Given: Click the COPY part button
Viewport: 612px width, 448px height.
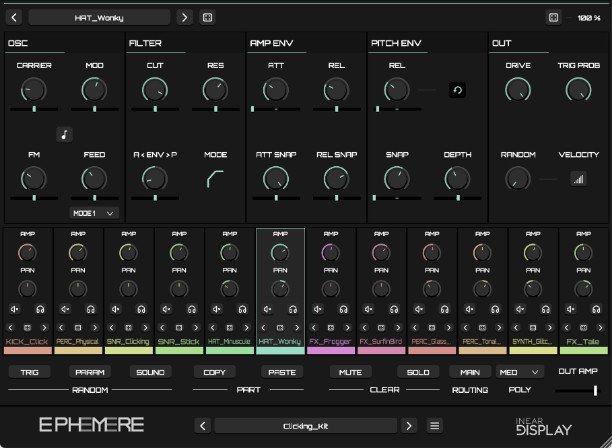Looking at the screenshot, I should point(215,372).
